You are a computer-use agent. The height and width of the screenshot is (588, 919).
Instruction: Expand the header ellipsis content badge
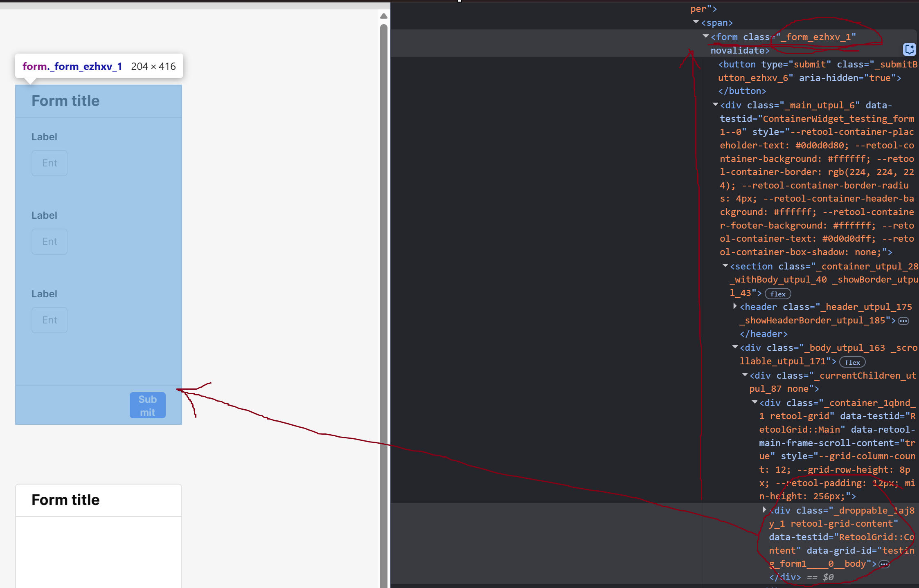[903, 321]
